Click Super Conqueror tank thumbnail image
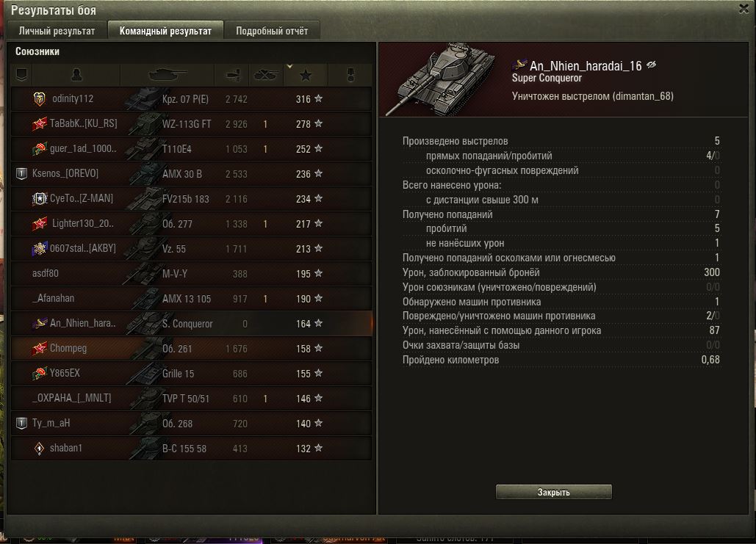 click(442, 79)
